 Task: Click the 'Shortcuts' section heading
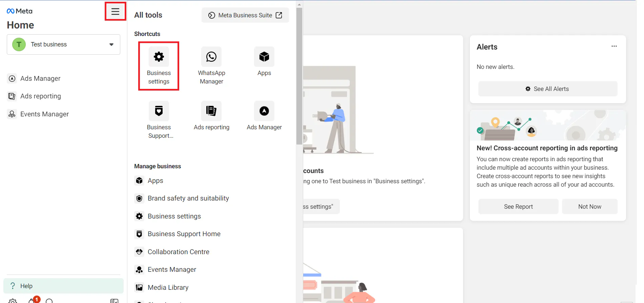pyautogui.click(x=147, y=34)
